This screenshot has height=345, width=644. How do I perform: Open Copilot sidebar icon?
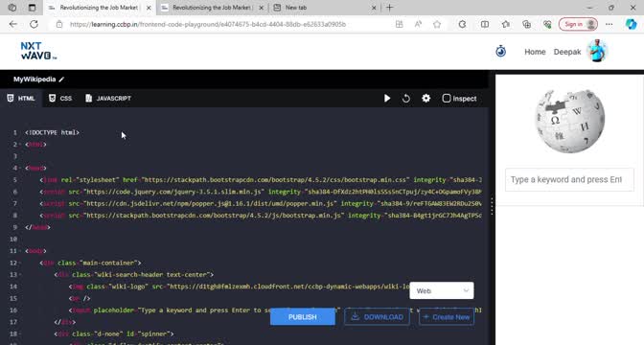(631, 24)
